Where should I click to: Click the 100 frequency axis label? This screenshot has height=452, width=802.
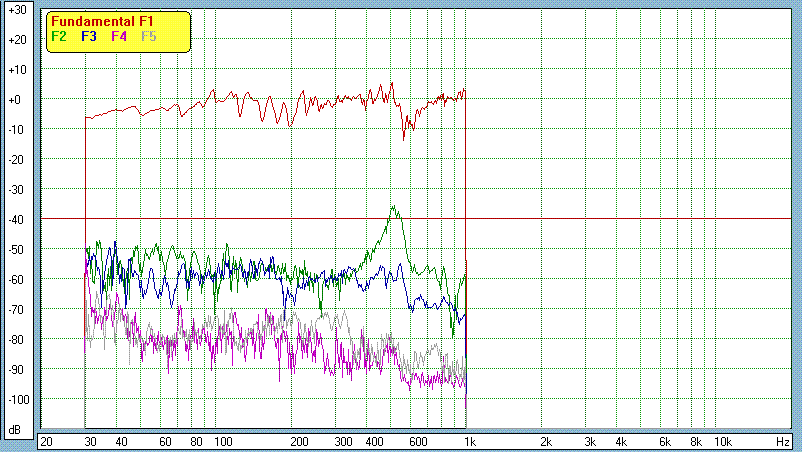223,441
